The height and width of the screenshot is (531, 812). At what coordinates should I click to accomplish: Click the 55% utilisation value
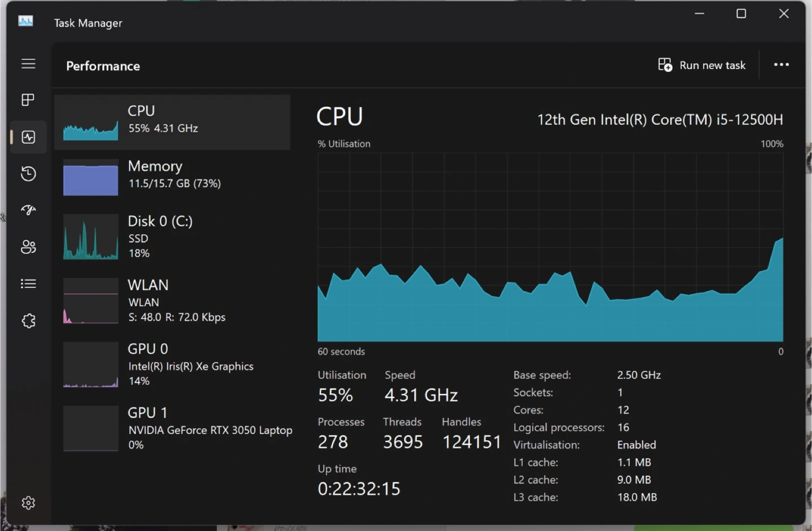(336, 395)
